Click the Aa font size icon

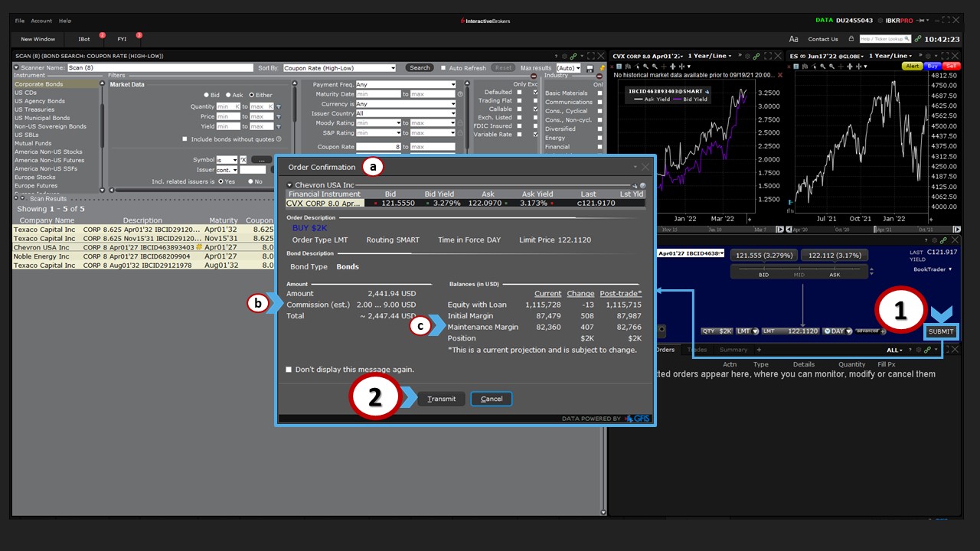[793, 39]
